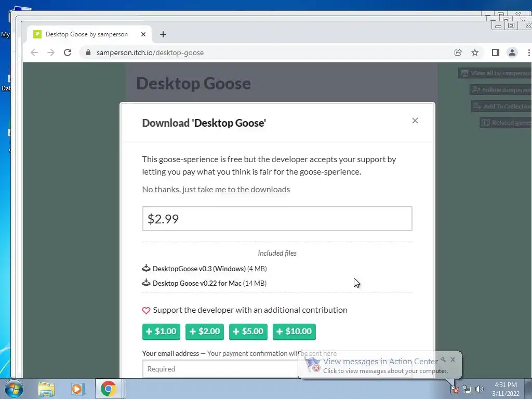The height and width of the screenshot is (399, 532).
Task: Close the Action Center notification balloon
Action: click(x=453, y=360)
